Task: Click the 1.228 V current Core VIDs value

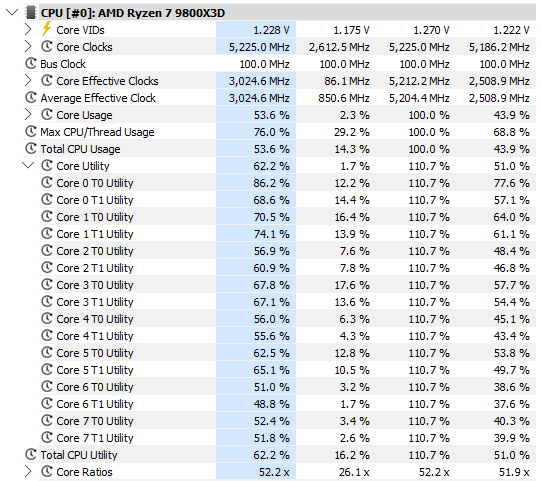Action: tap(271, 30)
